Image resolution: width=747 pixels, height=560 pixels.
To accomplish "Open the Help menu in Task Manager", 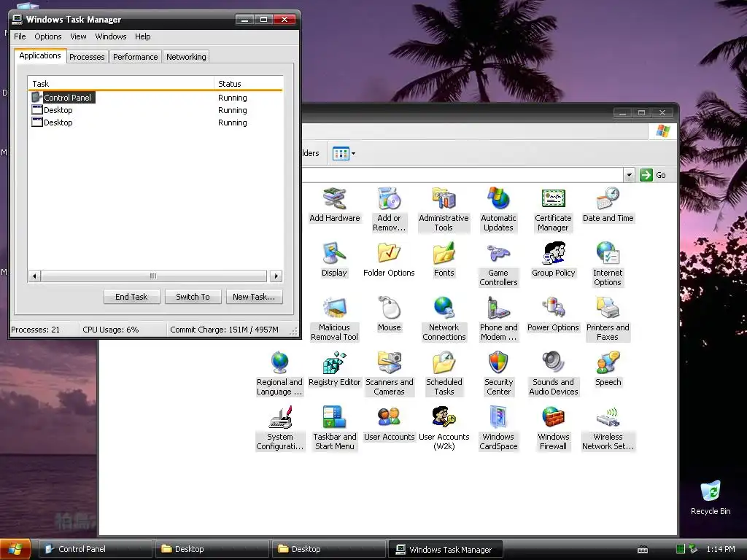I will click(142, 36).
